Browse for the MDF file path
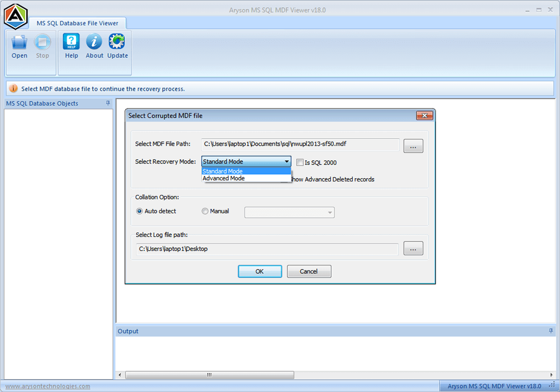560x392 pixels. coord(413,146)
